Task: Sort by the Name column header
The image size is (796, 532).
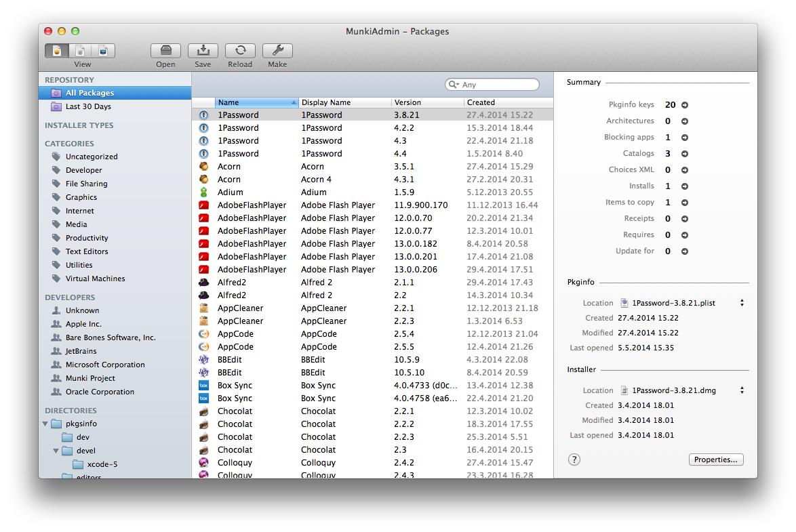Action: pos(257,102)
